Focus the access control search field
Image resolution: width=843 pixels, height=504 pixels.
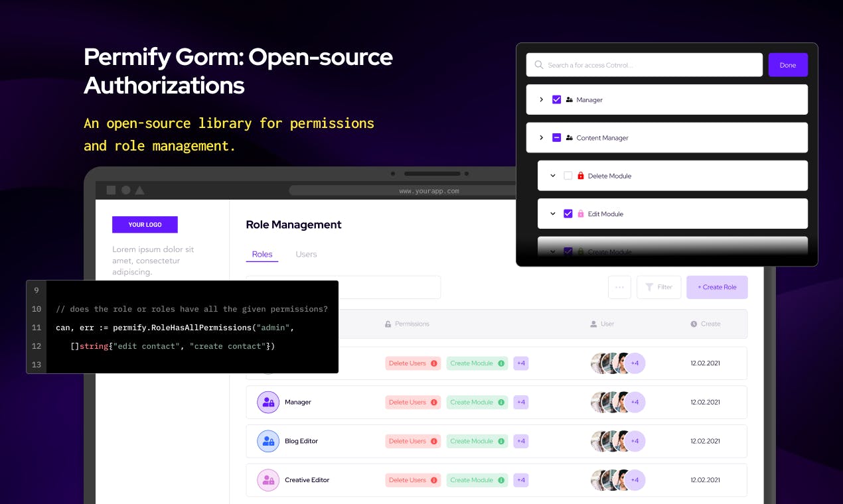click(x=645, y=65)
